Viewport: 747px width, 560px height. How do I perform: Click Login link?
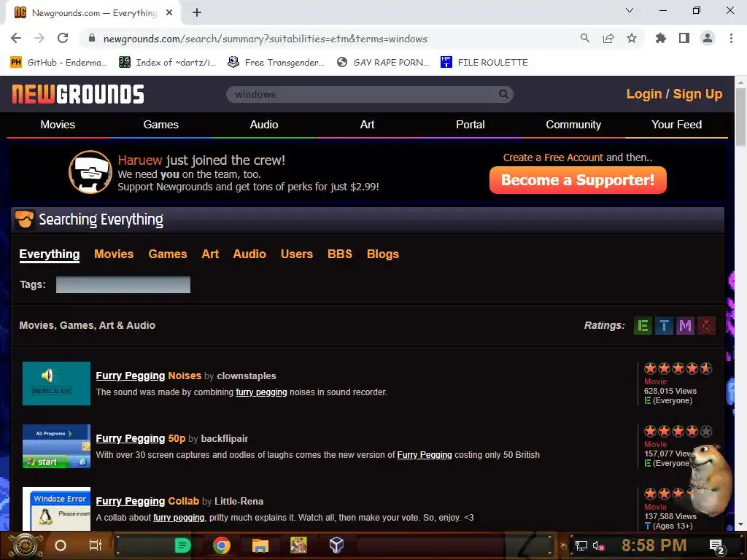tap(644, 94)
